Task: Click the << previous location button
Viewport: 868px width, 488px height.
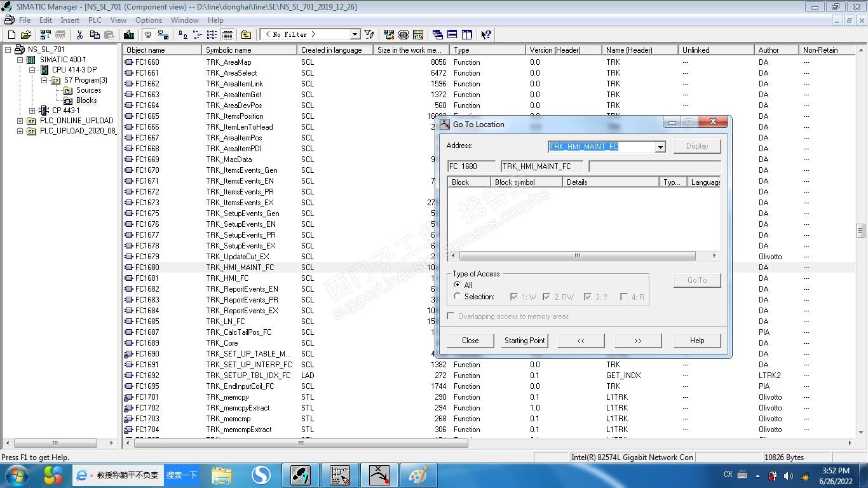Action: pyautogui.click(x=581, y=341)
